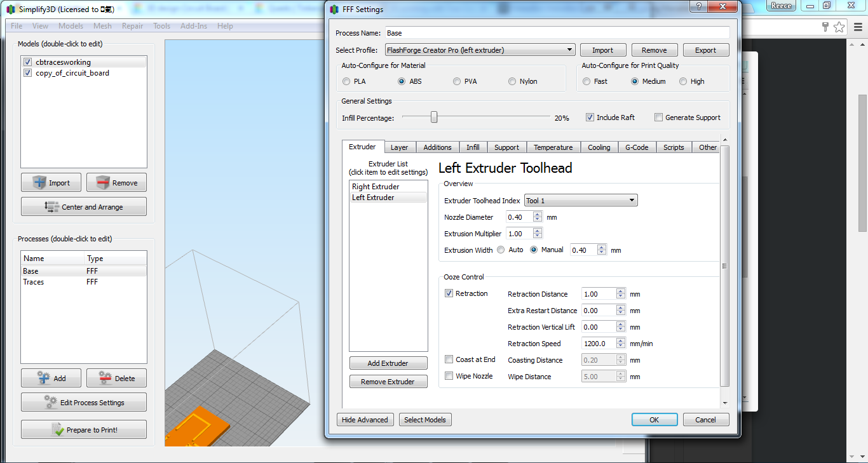Click Add Extruder button
The height and width of the screenshot is (463, 868).
[x=388, y=363]
